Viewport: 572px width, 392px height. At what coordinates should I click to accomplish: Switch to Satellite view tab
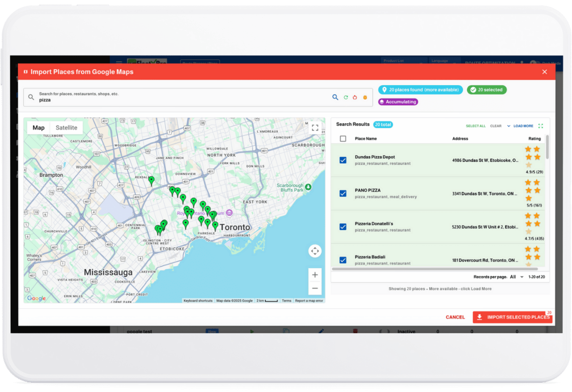[66, 128]
